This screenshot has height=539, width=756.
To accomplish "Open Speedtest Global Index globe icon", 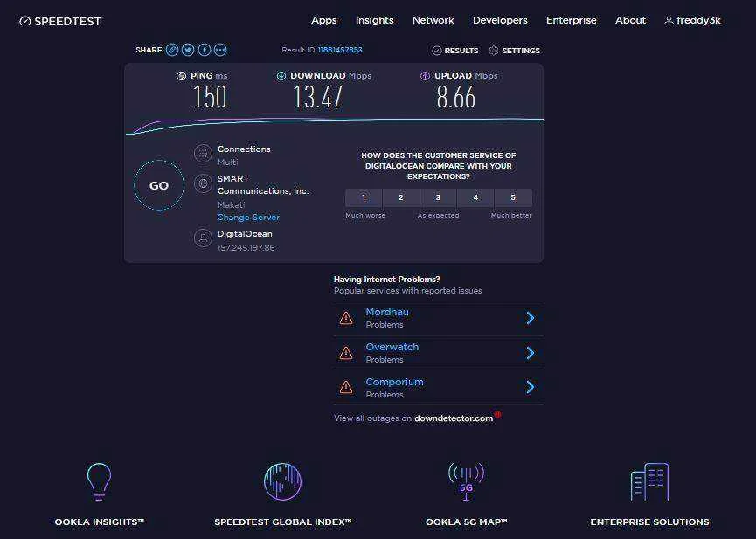I will pyautogui.click(x=283, y=481).
